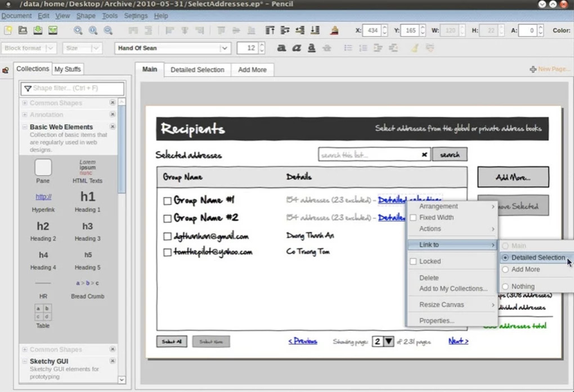
Task: Open the Shape menu
Action: 86,16
